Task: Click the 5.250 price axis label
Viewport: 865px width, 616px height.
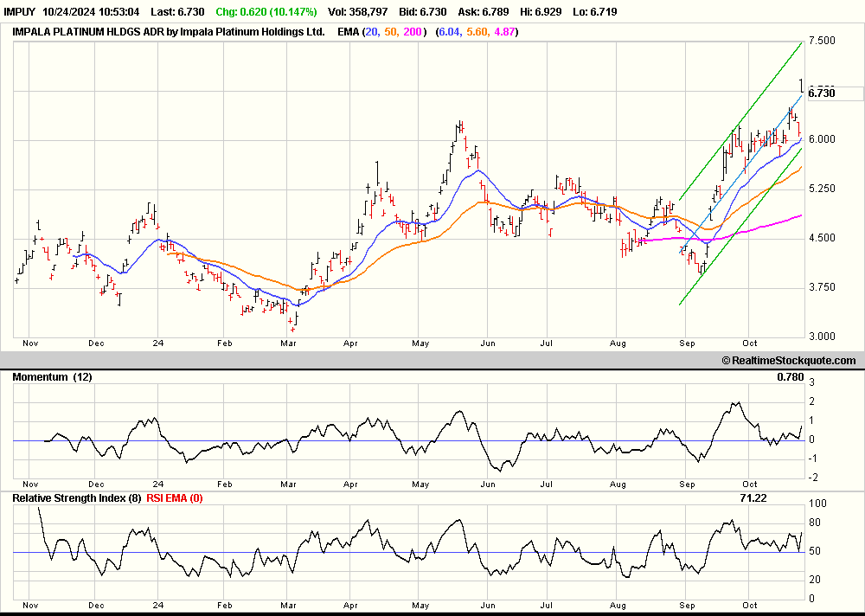Action: coord(822,189)
